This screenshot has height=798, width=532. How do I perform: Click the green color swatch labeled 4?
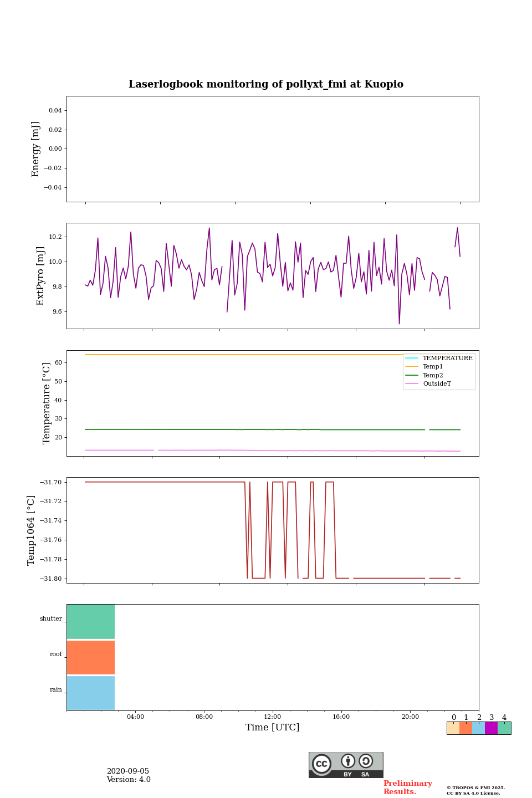[x=504, y=728]
